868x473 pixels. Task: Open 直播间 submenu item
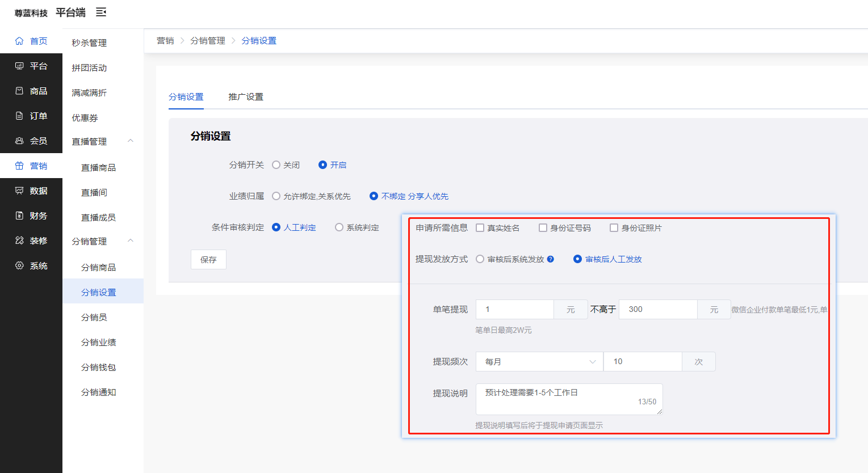point(103,192)
